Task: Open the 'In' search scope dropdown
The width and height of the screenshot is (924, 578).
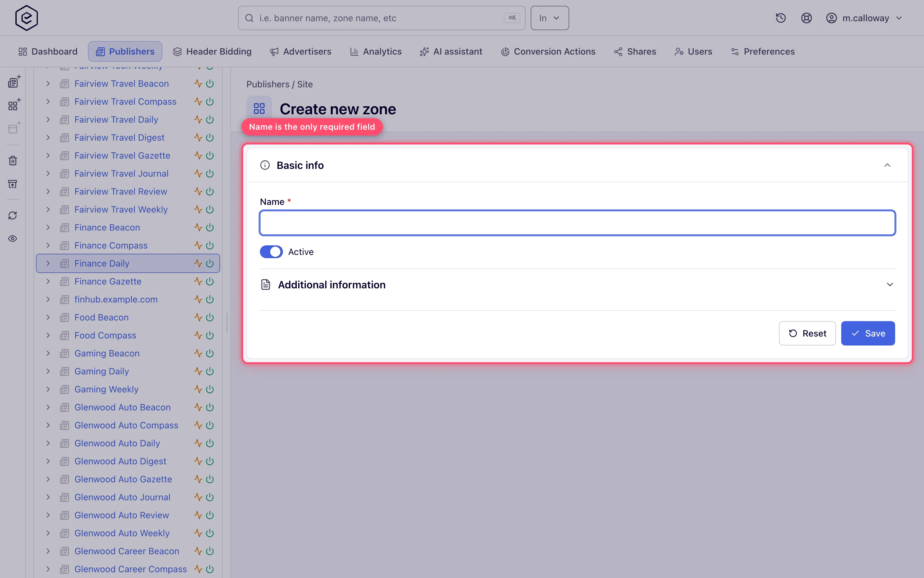Action: (x=550, y=18)
